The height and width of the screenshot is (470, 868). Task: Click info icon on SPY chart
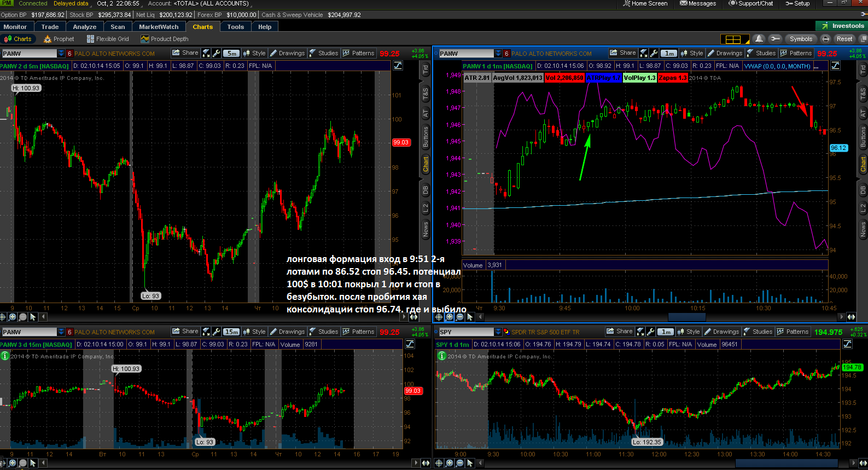point(442,356)
